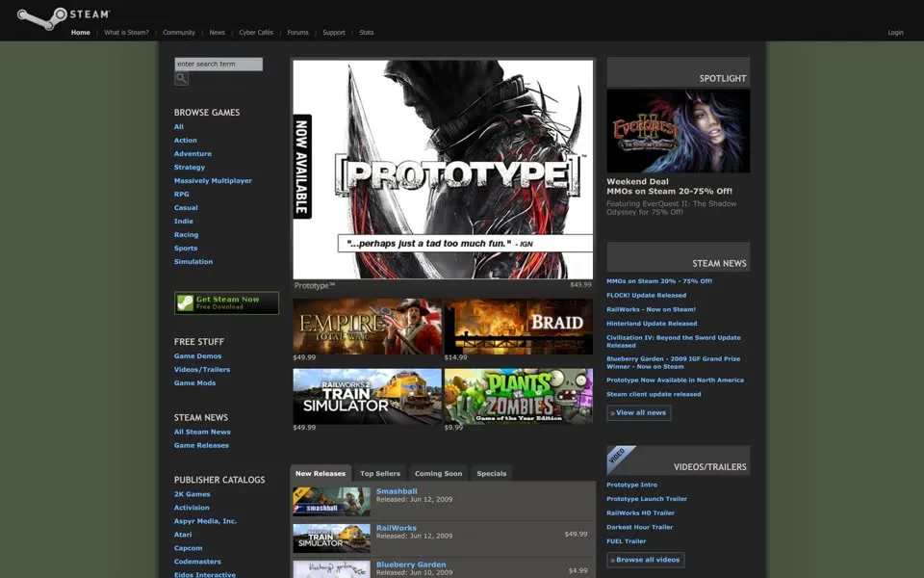Screen dimensions: 924x578
Task: Browse the Action genre
Action: (x=185, y=141)
